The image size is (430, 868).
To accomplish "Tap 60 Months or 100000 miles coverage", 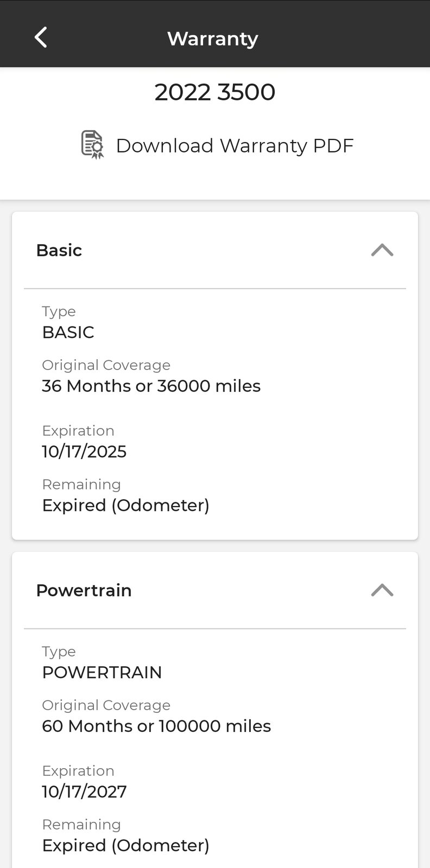I will point(156,726).
